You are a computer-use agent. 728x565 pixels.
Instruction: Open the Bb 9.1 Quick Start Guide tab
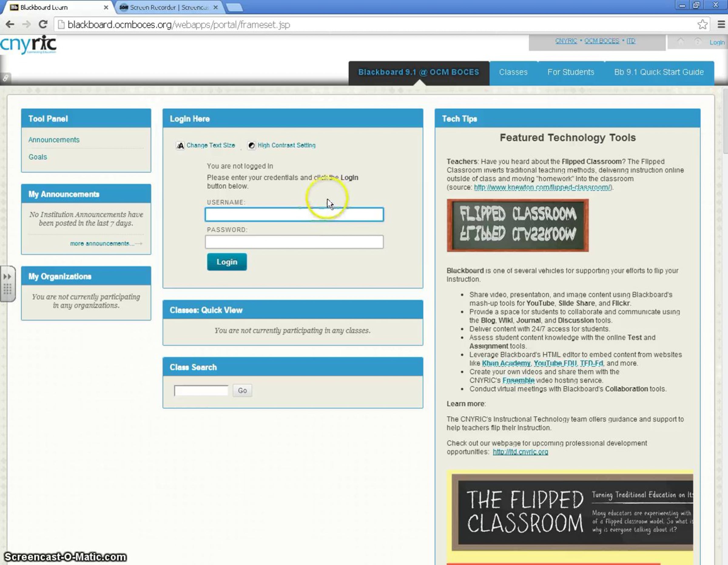click(x=659, y=73)
